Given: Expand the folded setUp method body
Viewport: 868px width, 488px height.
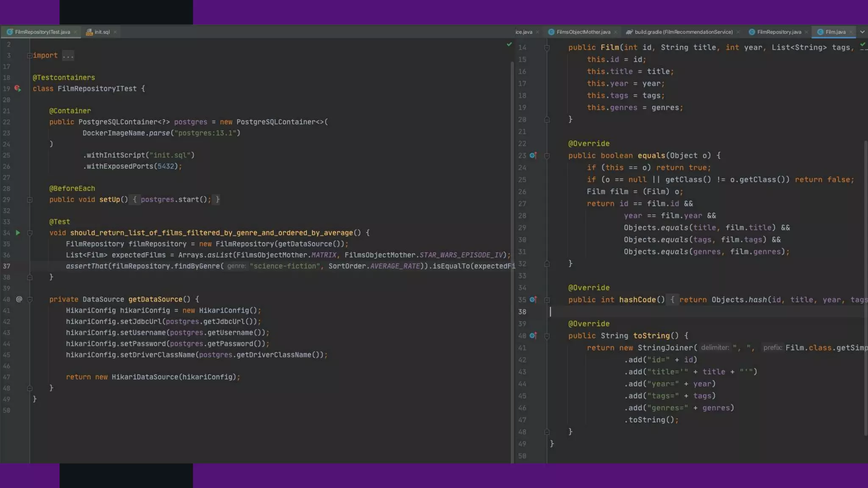Looking at the screenshot, I should click(30, 200).
